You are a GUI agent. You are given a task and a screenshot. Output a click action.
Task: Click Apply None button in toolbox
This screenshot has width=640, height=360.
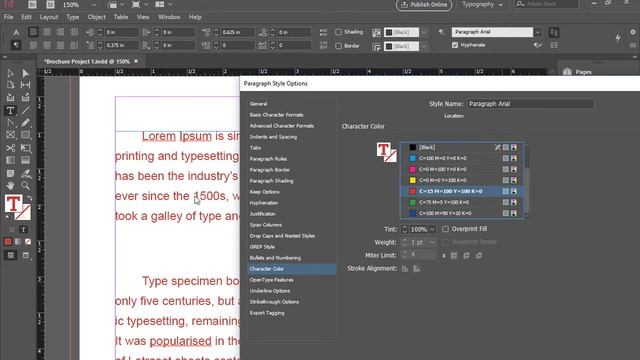click(x=28, y=242)
